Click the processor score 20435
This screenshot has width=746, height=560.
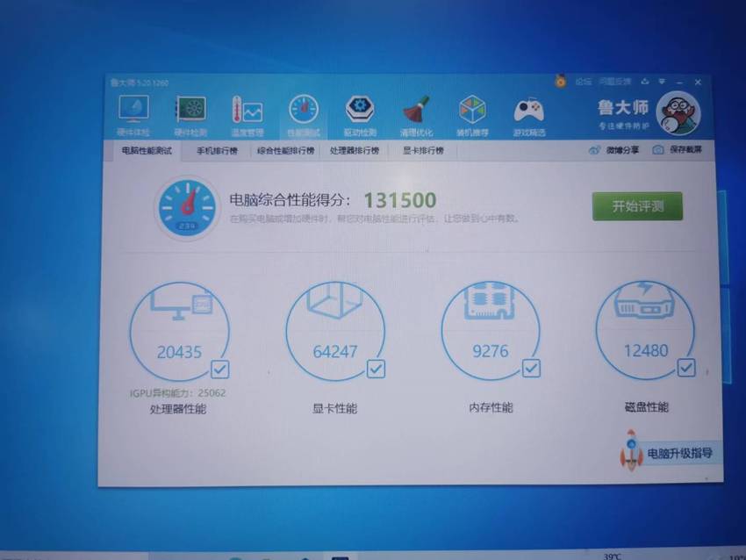click(x=179, y=352)
